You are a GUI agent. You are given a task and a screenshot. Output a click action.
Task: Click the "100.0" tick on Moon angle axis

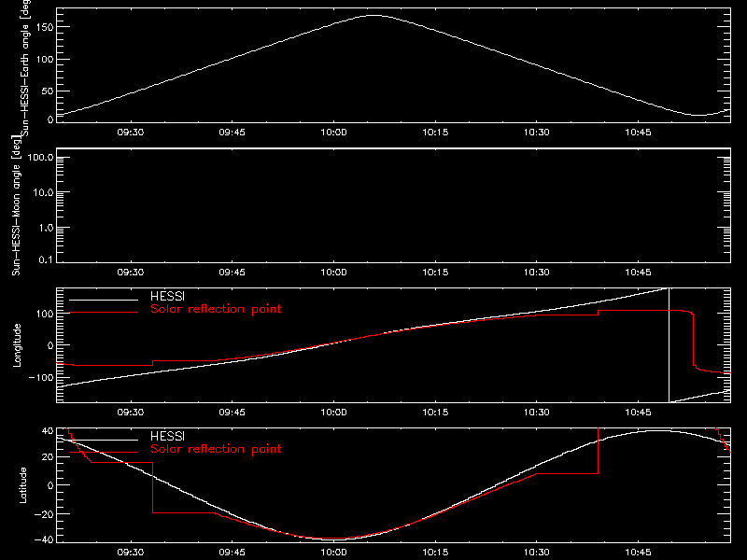click(x=41, y=157)
